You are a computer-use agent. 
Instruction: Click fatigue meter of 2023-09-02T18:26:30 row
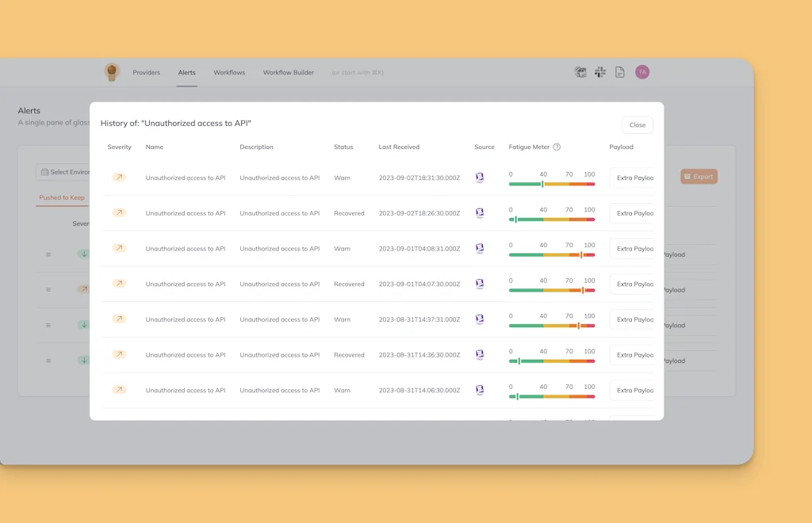click(552, 219)
